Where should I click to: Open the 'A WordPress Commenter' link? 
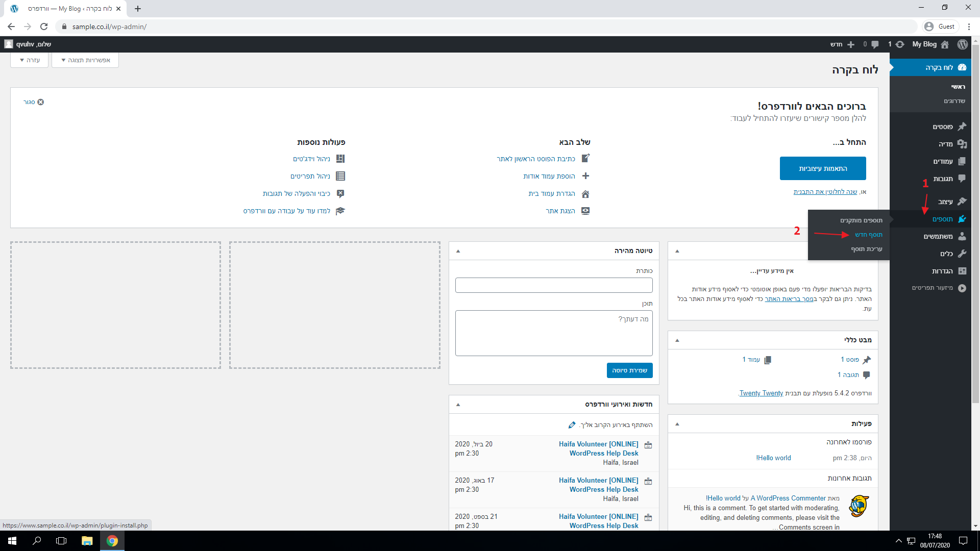tap(788, 498)
